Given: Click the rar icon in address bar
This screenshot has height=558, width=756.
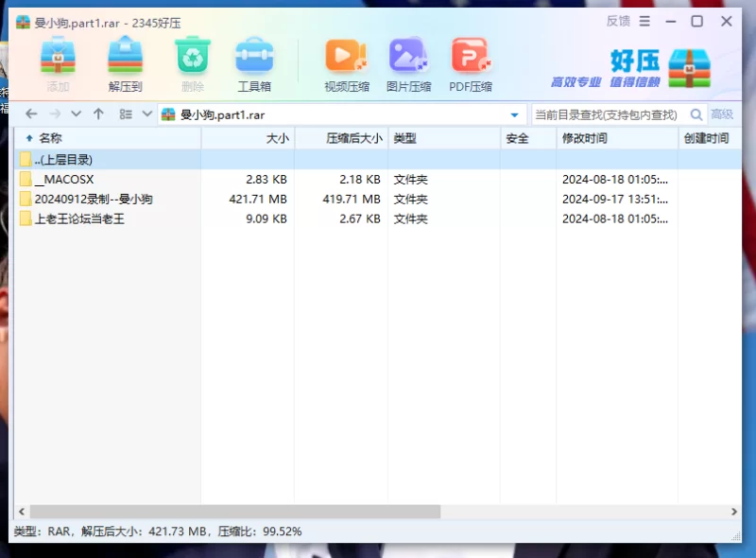Looking at the screenshot, I should [x=168, y=114].
